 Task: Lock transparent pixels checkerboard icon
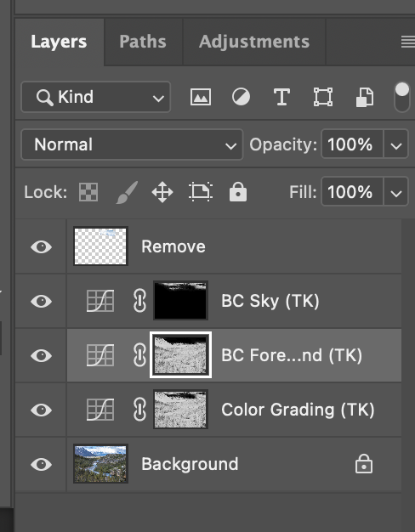[88, 192]
